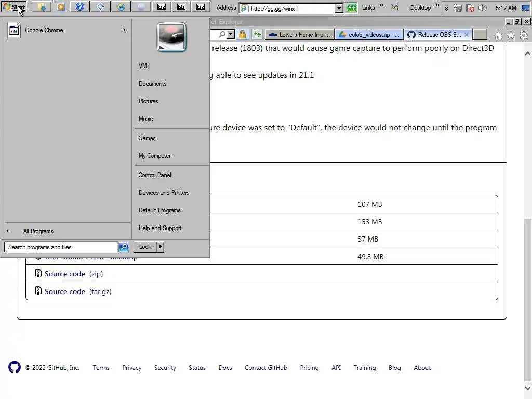Screen dimensions: 532x399
Task: Open the first 7z taskbar button
Action: [x=162, y=7]
